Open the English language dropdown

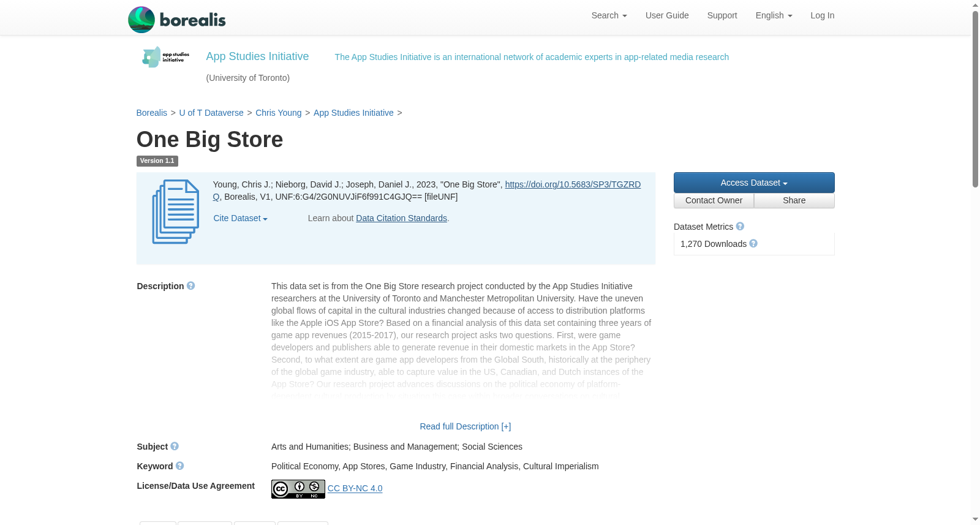[x=774, y=15]
